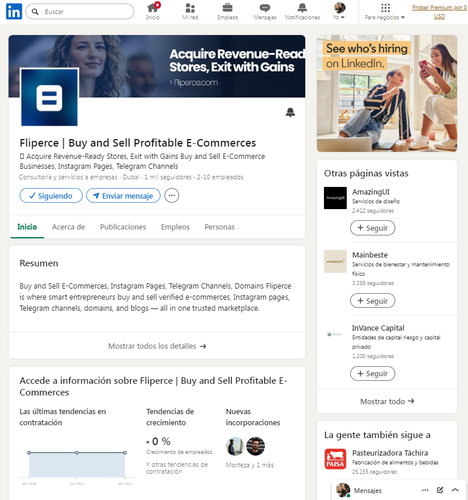
Task: Select the middle point on hiring chart
Action: point(77,453)
